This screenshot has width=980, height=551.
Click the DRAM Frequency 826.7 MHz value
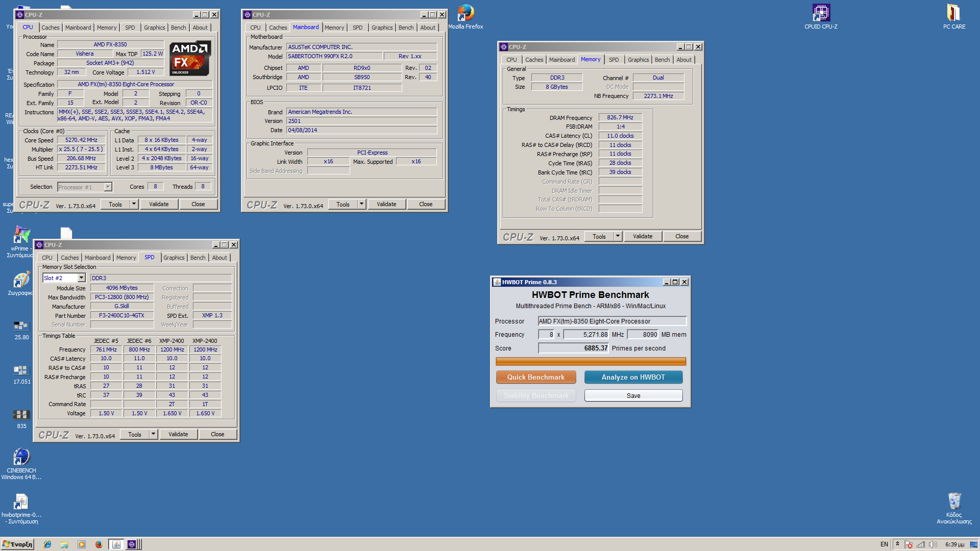click(x=620, y=117)
